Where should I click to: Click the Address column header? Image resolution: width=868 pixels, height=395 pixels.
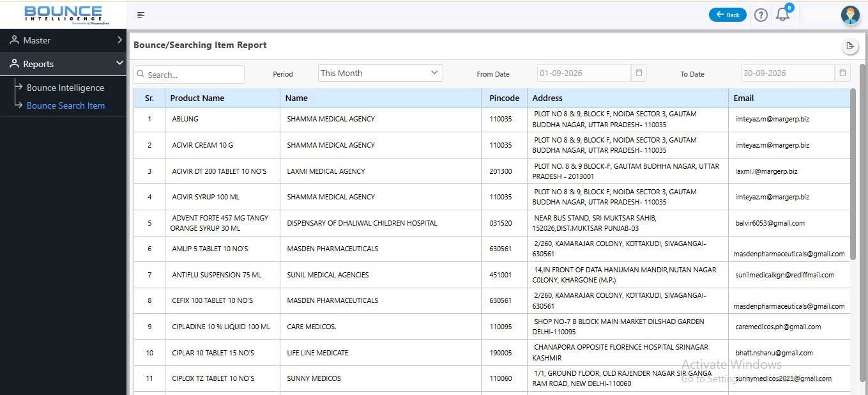[628, 98]
